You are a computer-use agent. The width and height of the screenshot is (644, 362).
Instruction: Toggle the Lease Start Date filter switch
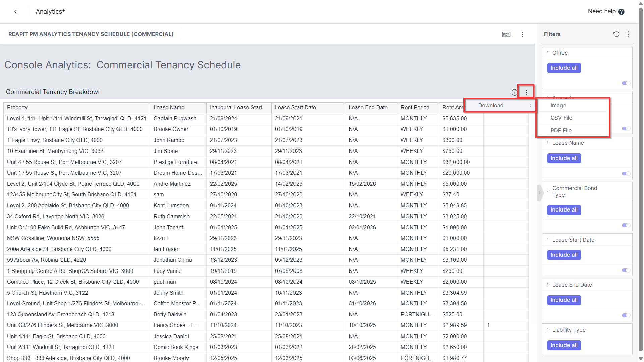(x=626, y=270)
